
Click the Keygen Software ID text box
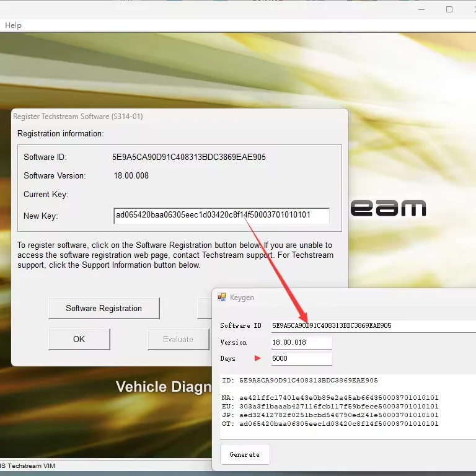pyautogui.click(x=372, y=325)
